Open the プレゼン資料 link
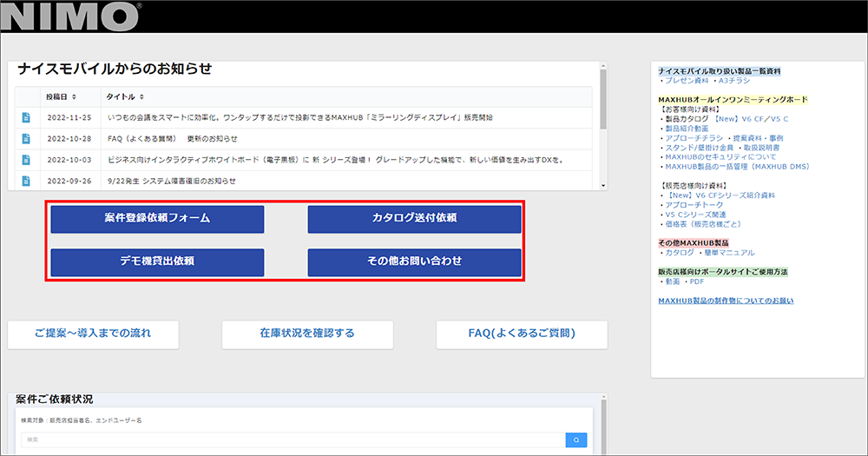Viewport: 868px width, 456px height. click(687, 80)
